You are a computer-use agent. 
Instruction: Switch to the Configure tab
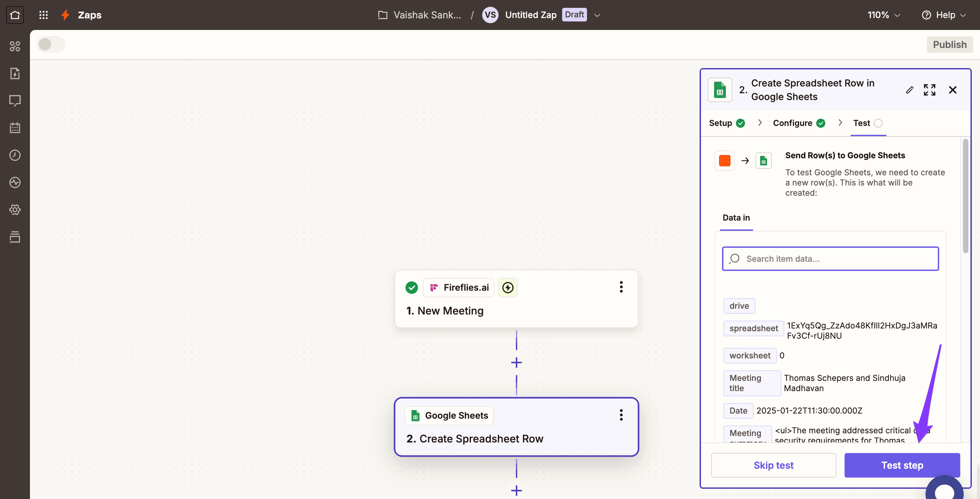(799, 123)
